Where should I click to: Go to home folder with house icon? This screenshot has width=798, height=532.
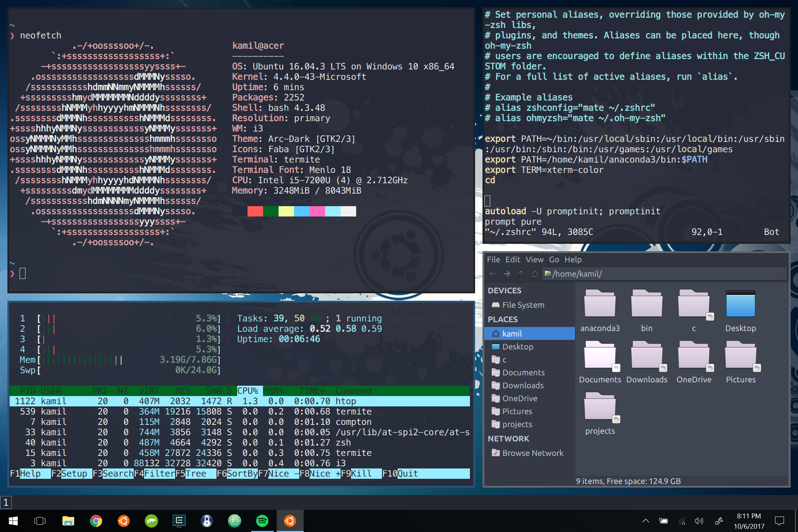pos(535,274)
